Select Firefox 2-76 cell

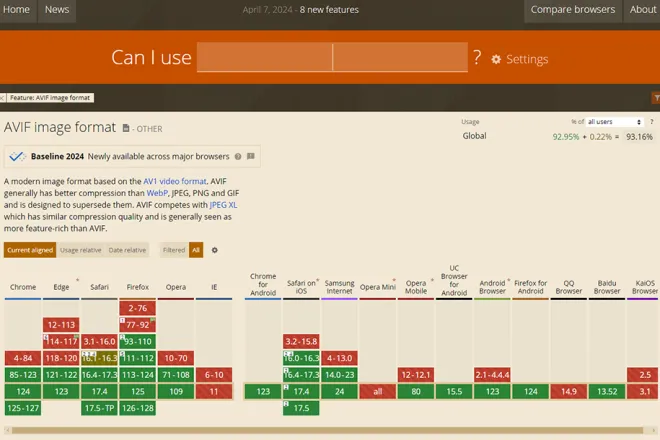coord(138,308)
